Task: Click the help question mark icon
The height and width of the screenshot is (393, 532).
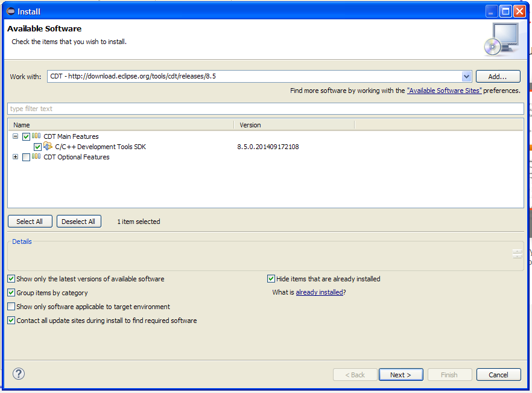Action: pyautogui.click(x=19, y=374)
